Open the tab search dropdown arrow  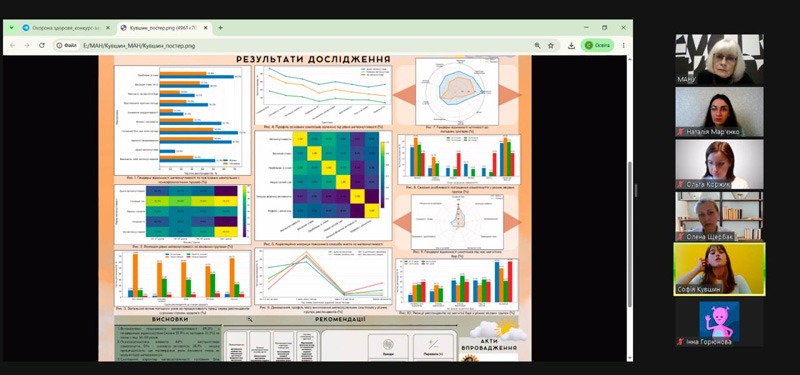[11, 28]
